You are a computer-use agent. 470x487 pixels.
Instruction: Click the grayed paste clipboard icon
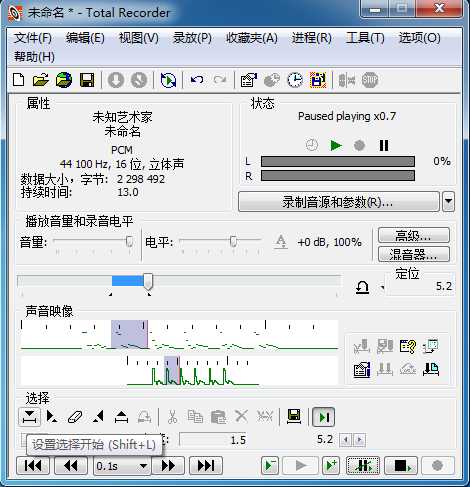219,417
